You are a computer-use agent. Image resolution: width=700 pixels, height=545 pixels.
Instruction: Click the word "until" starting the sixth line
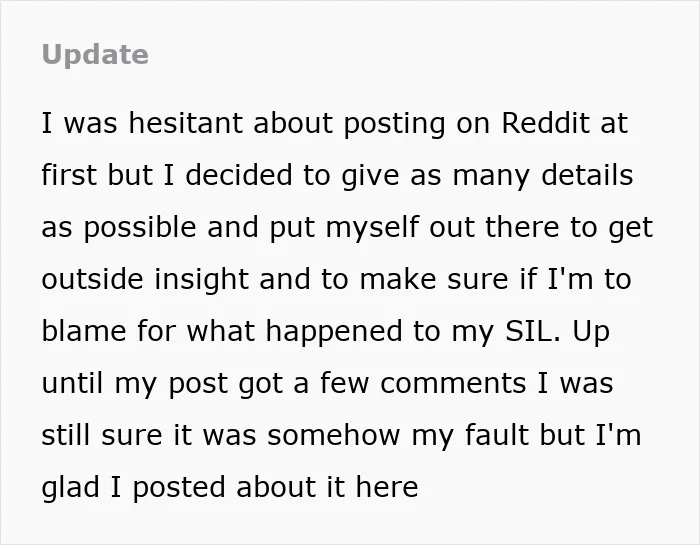point(72,383)
